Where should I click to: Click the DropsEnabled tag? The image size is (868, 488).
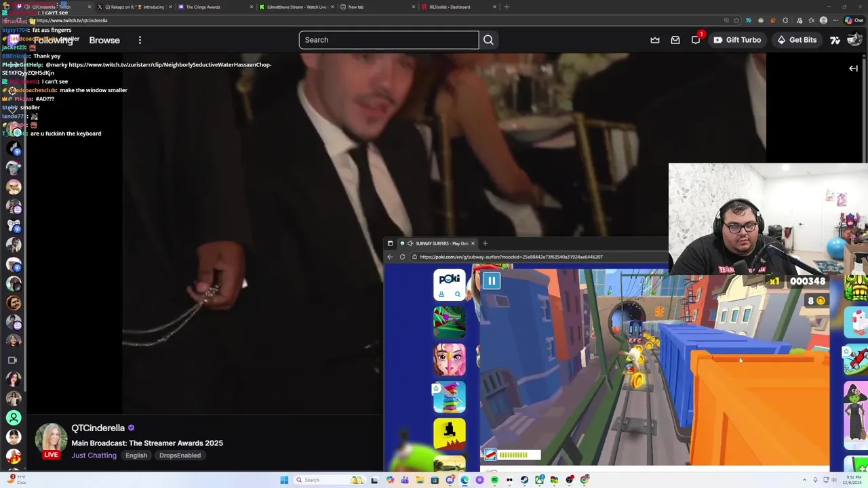(x=180, y=455)
